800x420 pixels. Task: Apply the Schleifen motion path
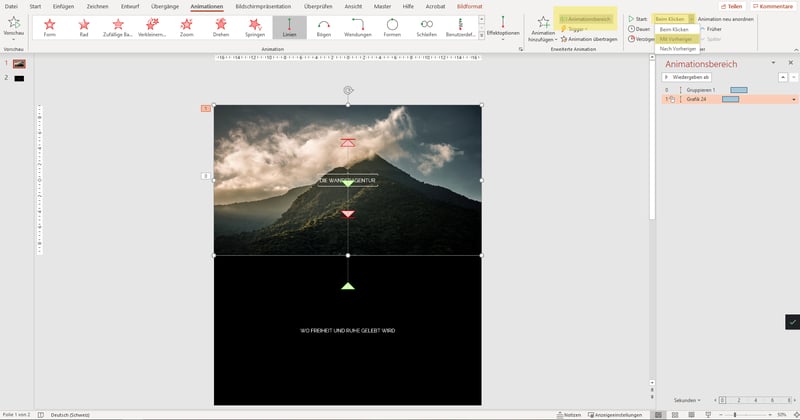(427, 27)
